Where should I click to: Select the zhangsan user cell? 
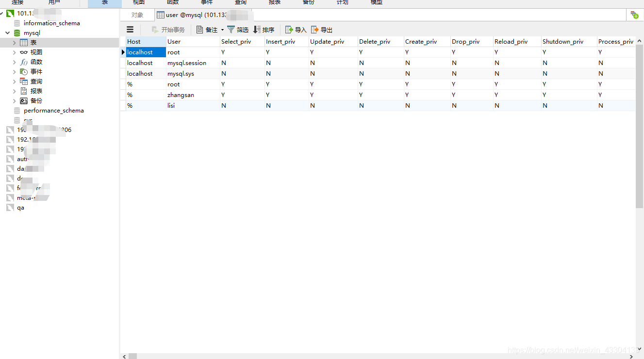tap(193, 95)
